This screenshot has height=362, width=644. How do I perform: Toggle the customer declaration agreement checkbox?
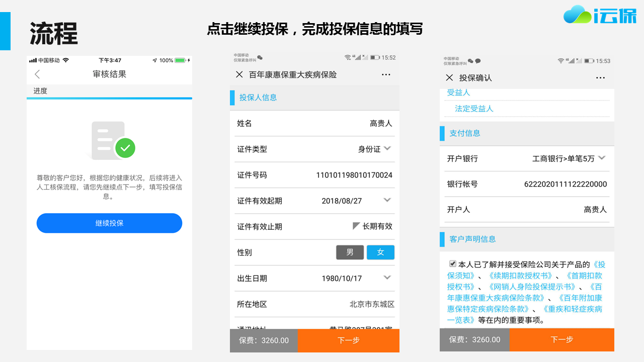452,264
